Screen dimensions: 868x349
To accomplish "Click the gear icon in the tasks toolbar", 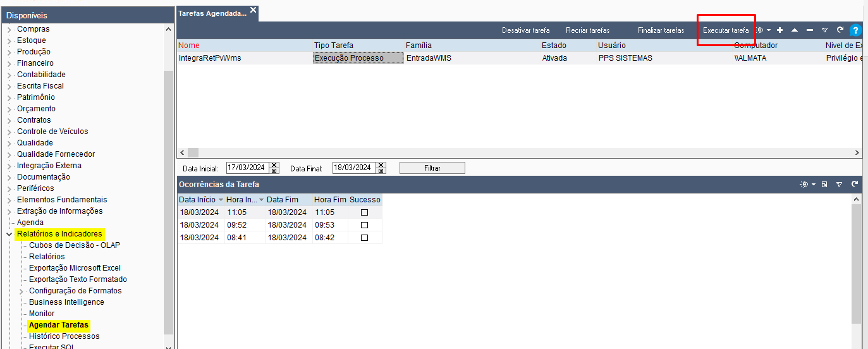I will pyautogui.click(x=761, y=30).
